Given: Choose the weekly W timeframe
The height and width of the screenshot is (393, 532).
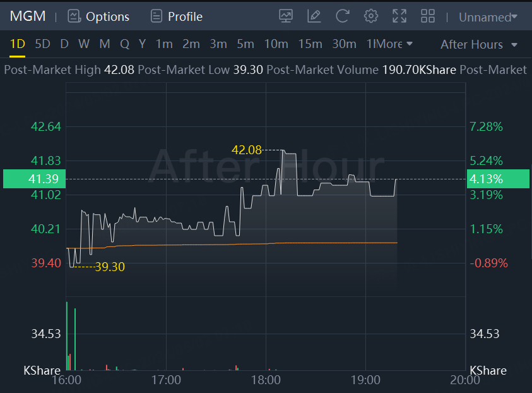Looking at the screenshot, I should point(84,44).
